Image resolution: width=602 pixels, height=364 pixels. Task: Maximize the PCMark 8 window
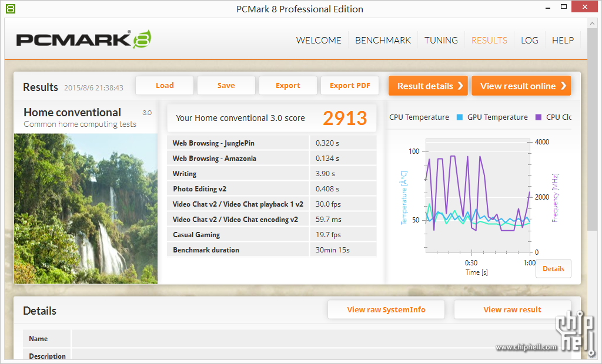(564, 7)
